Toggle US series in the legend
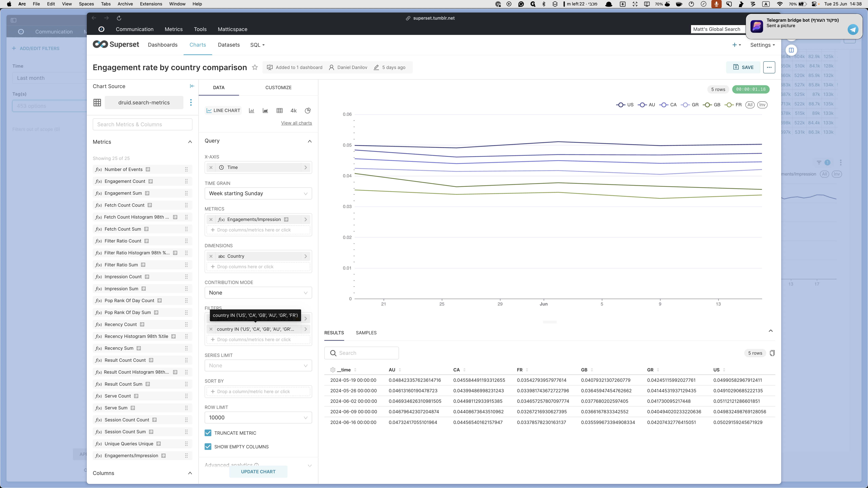The image size is (868, 488). click(625, 105)
